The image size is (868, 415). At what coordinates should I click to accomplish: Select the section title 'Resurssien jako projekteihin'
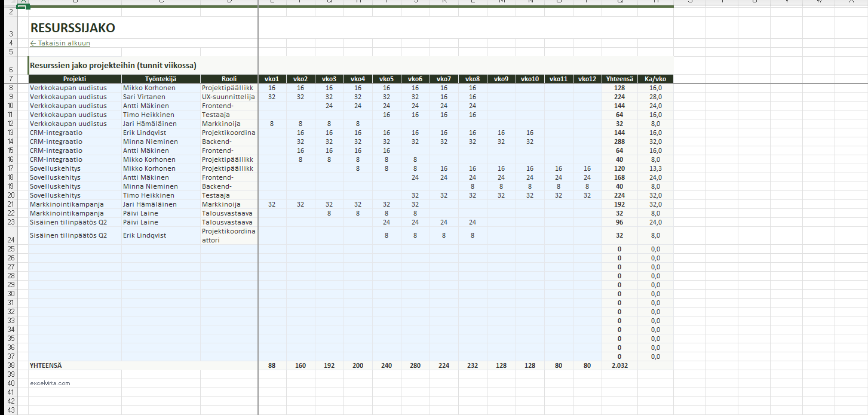tap(114, 65)
